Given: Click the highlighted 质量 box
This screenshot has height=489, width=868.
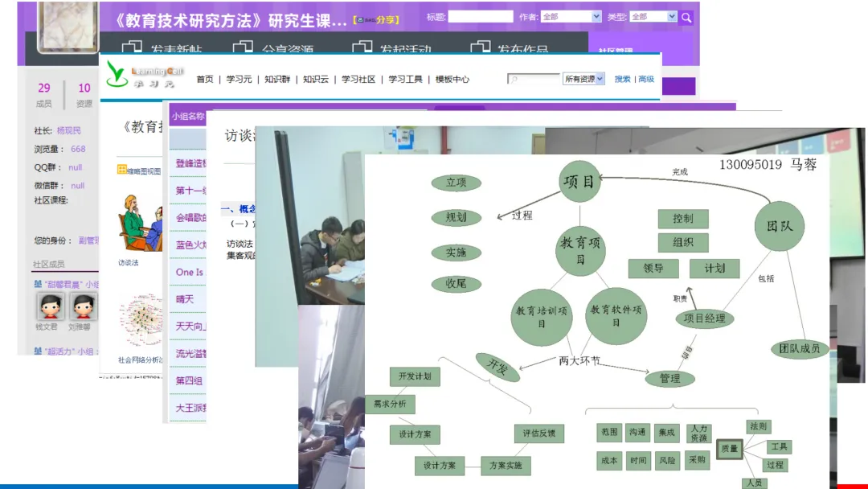Looking at the screenshot, I should tap(730, 449).
